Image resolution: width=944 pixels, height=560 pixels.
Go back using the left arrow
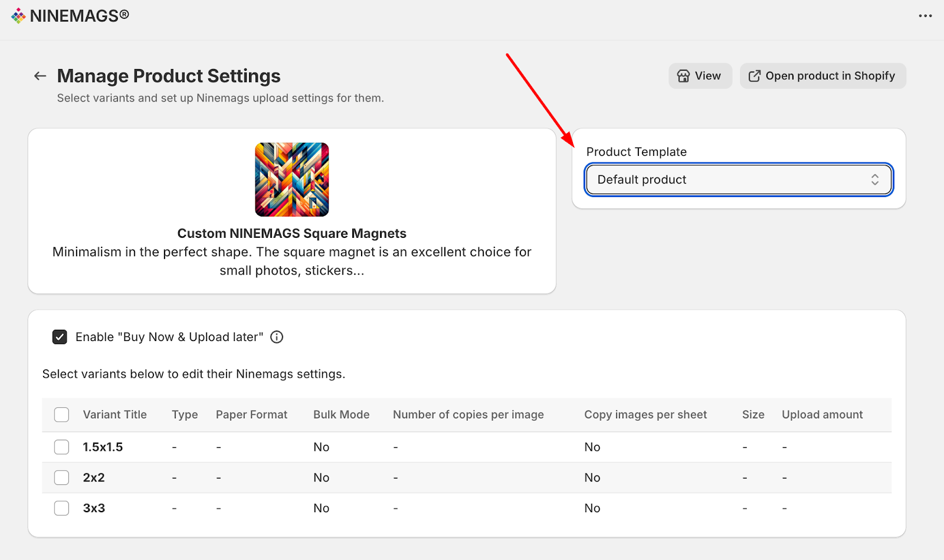pos(40,76)
